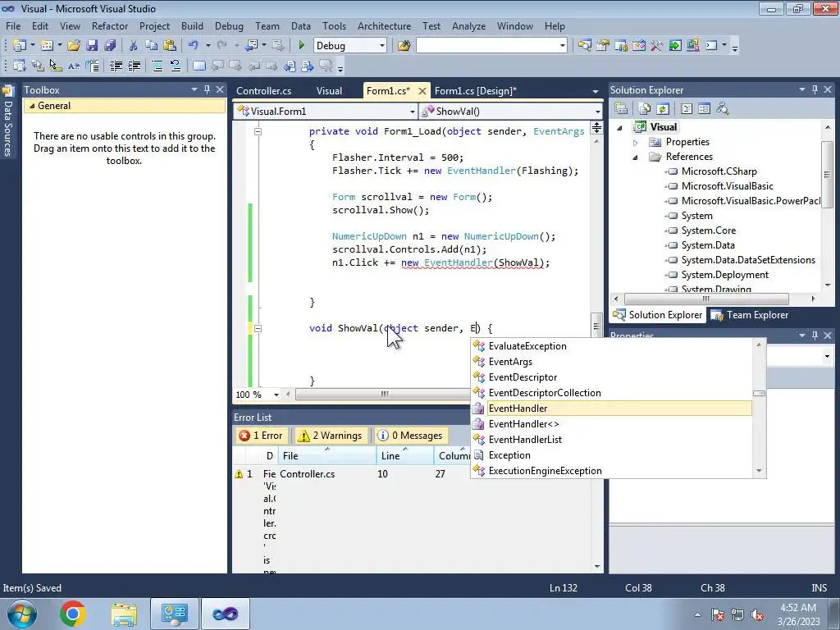The width and height of the screenshot is (840, 630).
Task: Click Solution Explorer View Code icon
Action: tap(687, 109)
